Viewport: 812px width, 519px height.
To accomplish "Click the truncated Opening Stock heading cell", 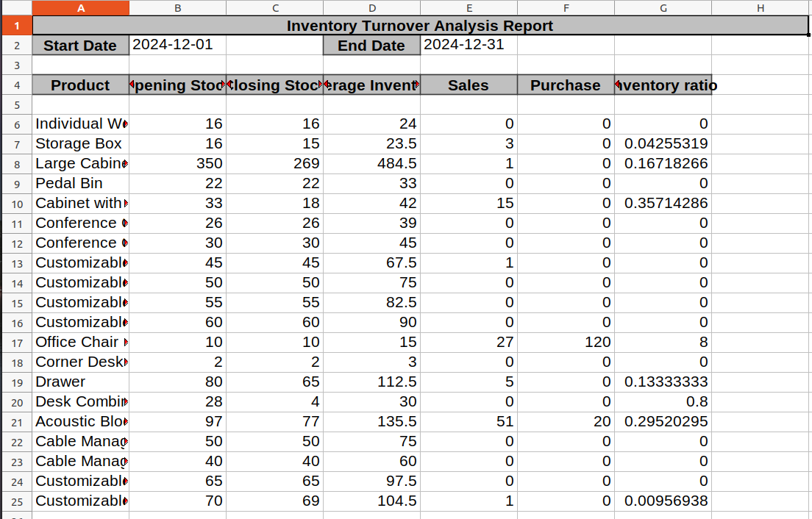I will coord(178,85).
